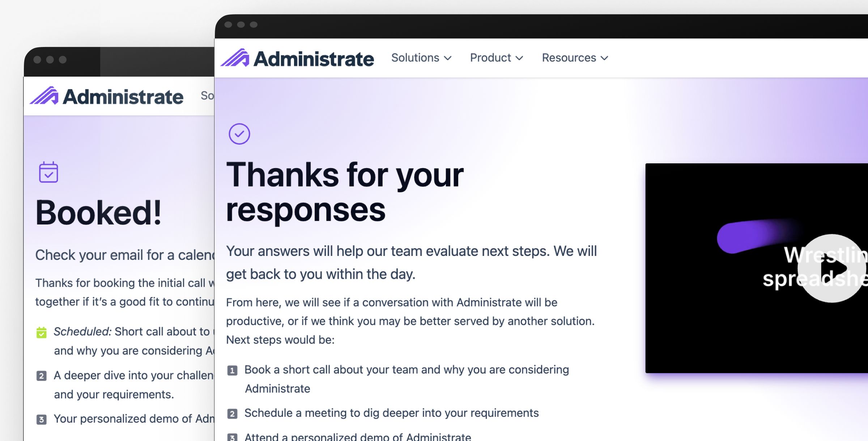This screenshot has width=868, height=441.
Task: Click the Booked! heading in back window
Action: [98, 213]
